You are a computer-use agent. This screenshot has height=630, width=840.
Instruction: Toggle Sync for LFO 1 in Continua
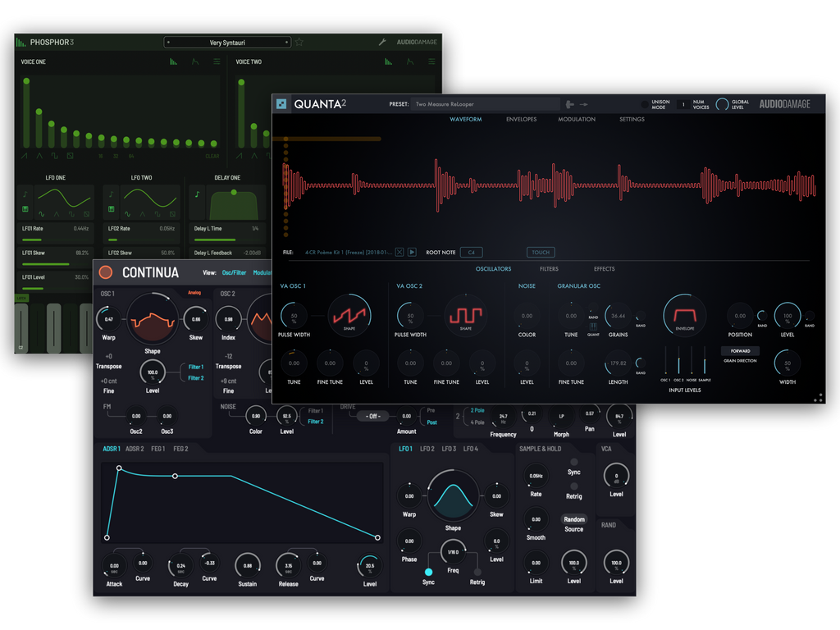[427, 573]
